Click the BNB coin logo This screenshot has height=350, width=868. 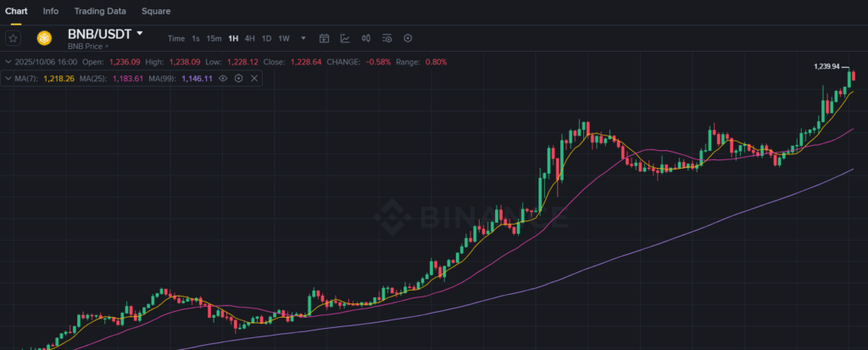click(44, 38)
